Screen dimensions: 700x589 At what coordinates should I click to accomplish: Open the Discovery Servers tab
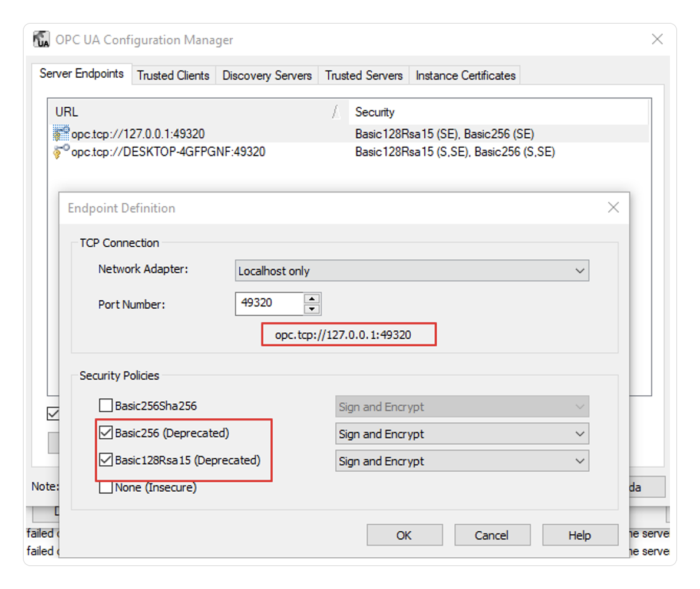pyautogui.click(x=267, y=75)
